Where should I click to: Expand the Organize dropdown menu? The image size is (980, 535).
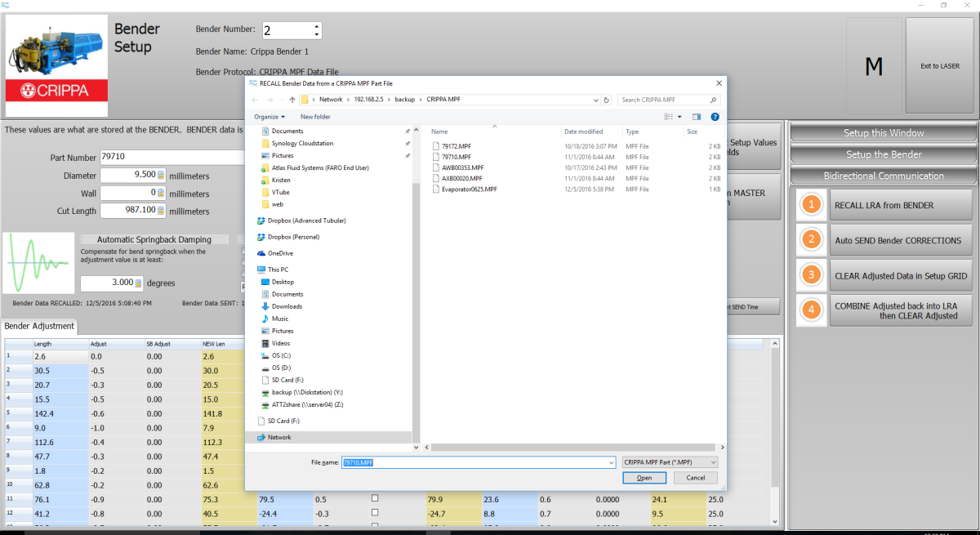point(269,117)
